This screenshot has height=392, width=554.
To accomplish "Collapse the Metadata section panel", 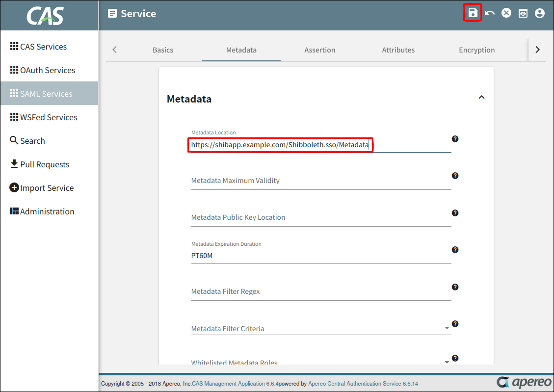I will click(x=481, y=98).
